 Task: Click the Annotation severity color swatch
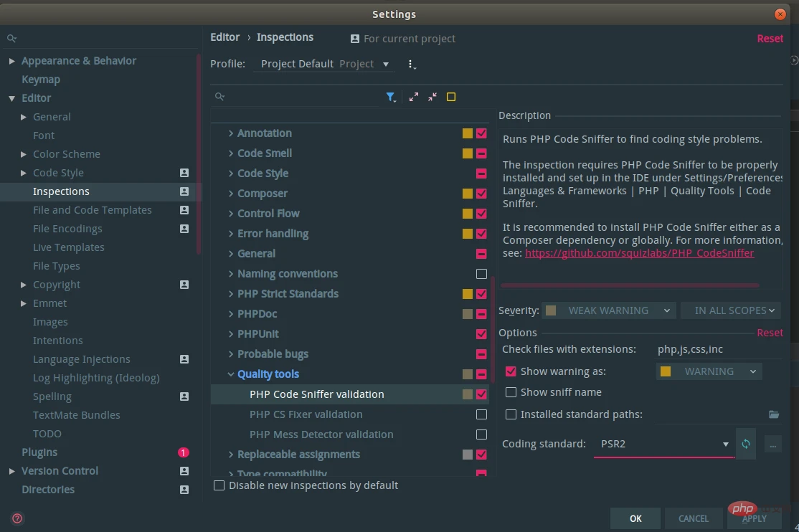click(468, 133)
